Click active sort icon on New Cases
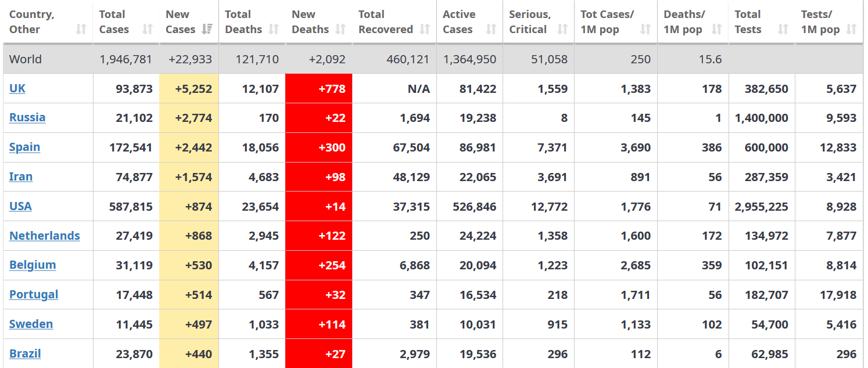Screen dimensions: 868x368 click(x=207, y=30)
